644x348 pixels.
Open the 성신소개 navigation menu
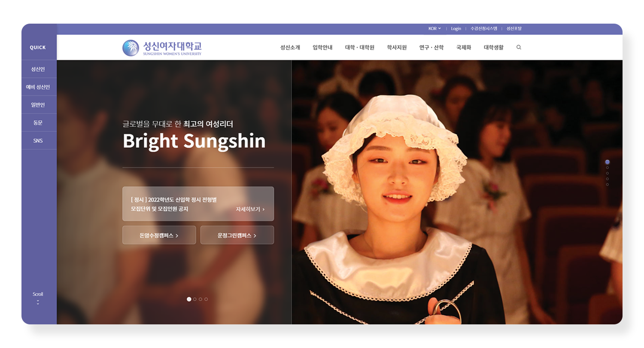tap(290, 48)
